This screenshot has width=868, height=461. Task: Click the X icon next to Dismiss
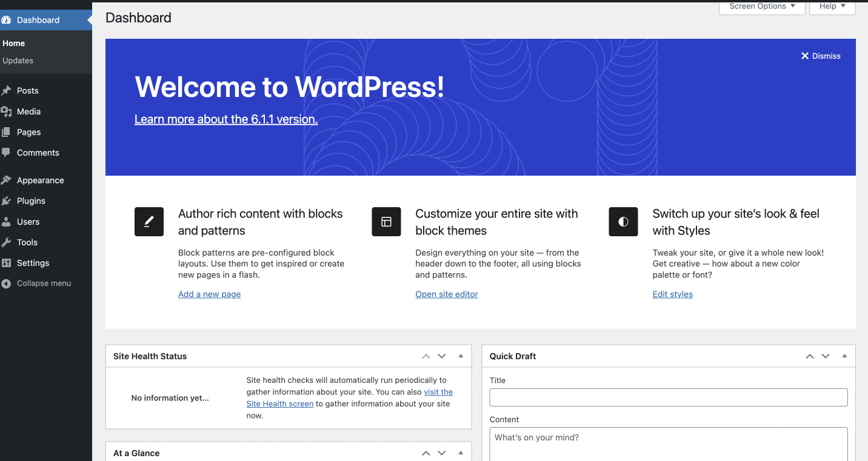805,56
